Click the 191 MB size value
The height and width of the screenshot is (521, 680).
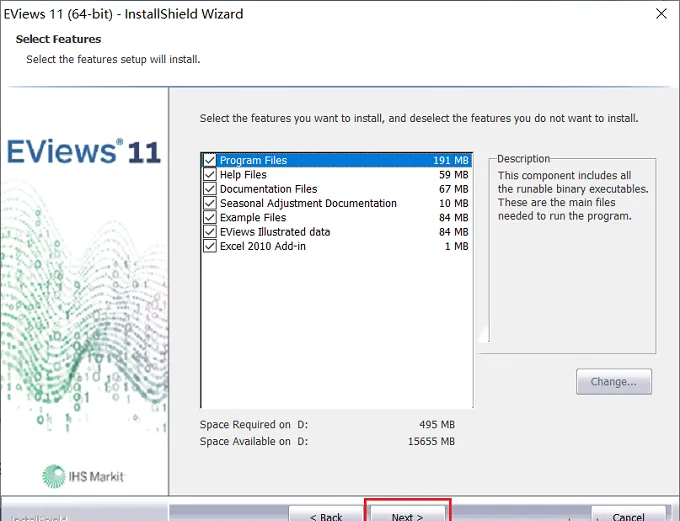click(451, 160)
